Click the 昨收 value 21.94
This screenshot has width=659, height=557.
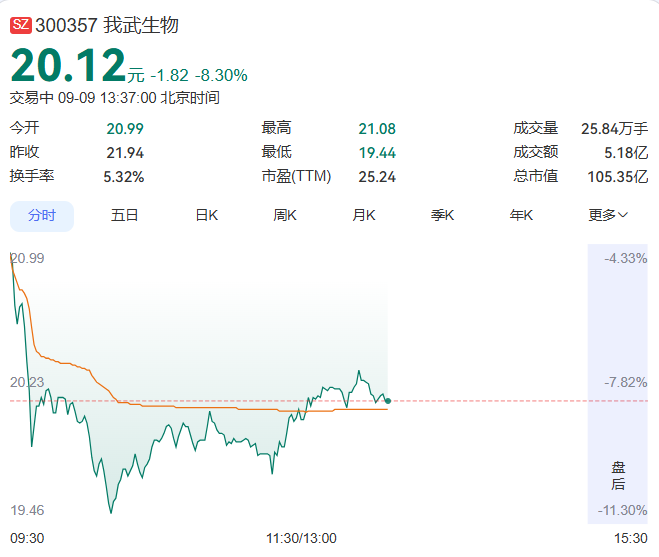(125, 153)
